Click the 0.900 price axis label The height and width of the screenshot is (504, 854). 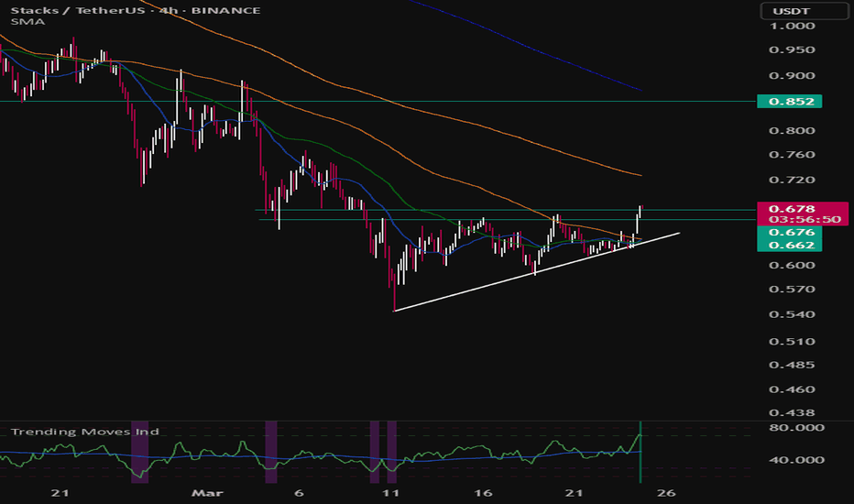pos(792,76)
